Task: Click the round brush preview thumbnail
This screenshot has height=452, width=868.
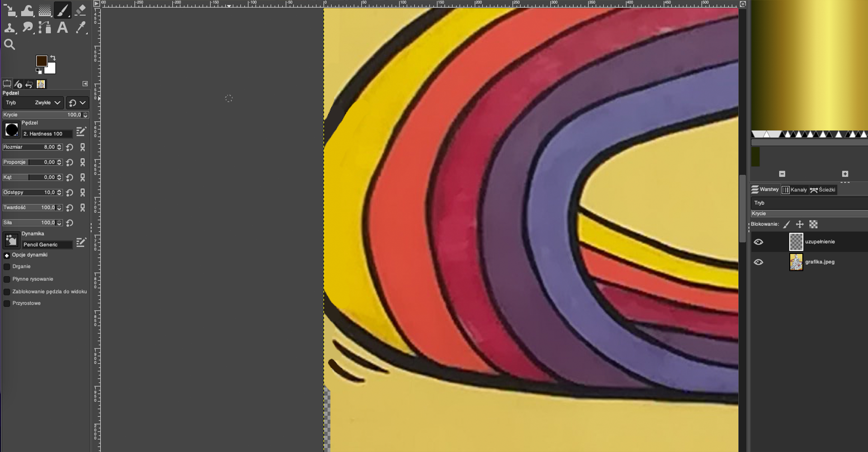Action: (11, 130)
